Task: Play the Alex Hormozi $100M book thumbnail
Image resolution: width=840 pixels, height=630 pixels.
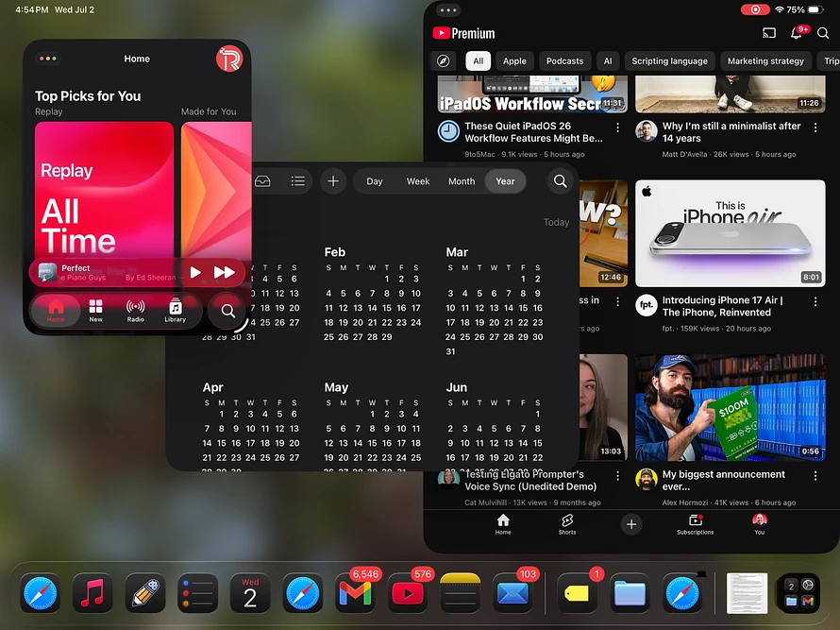Action: click(x=731, y=407)
